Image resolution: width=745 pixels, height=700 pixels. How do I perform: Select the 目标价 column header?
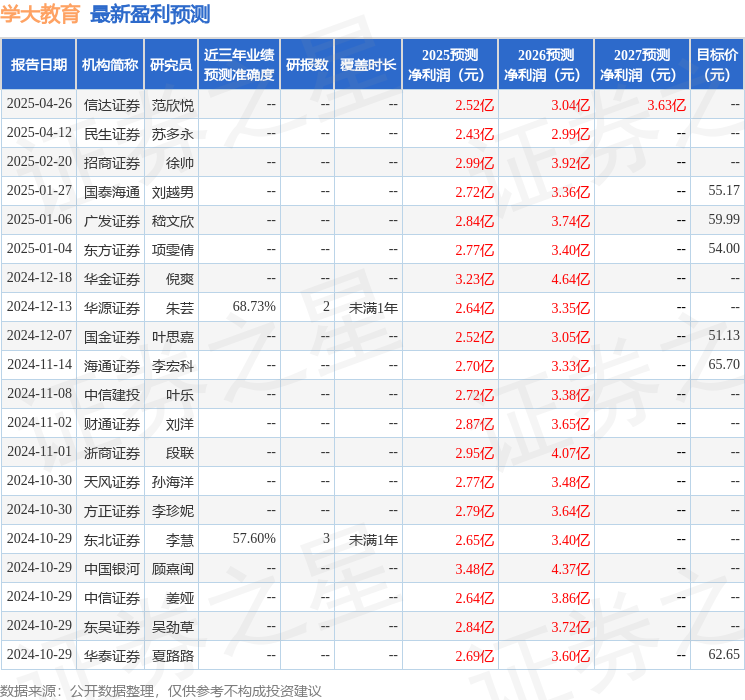(x=716, y=65)
